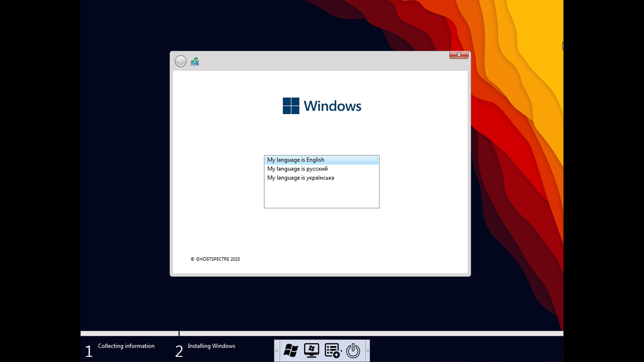Click the monitor with Windows logo icon
This screenshot has width=644, height=362.
311,351
